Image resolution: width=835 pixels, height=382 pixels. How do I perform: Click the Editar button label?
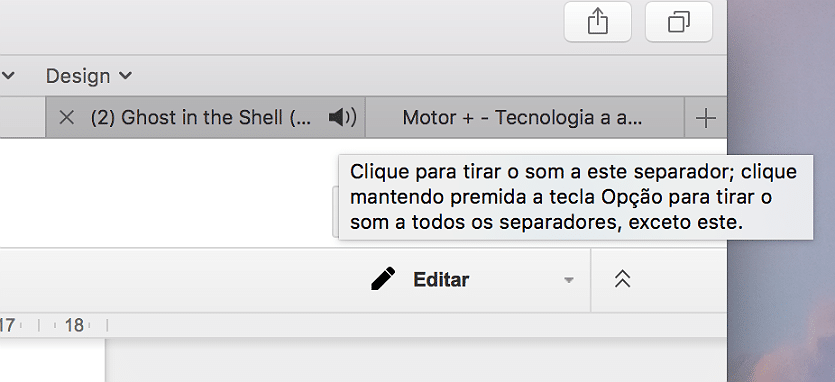[441, 280]
